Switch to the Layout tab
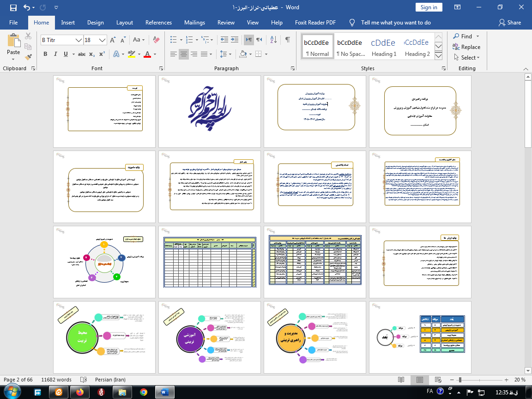The height and width of the screenshot is (399, 532). pyautogui.click(x=125, y=22)
